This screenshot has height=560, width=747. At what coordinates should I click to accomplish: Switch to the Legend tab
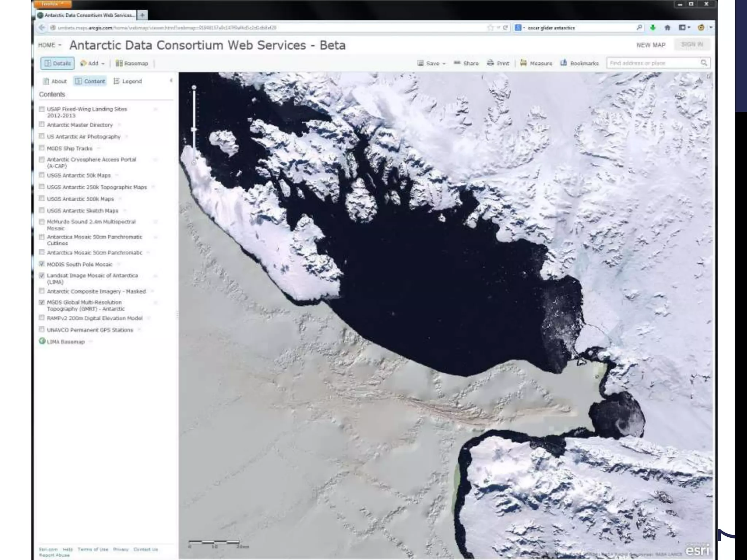point(128,81)
